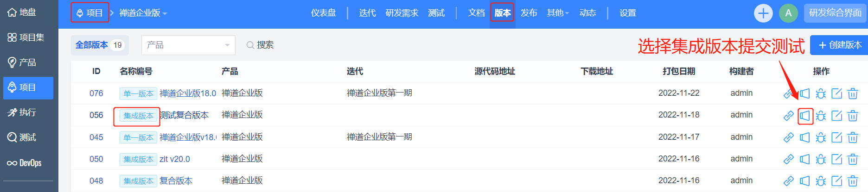Expand the 禅道企业版 project switcher dropdown
This screenshot has width=868, height=192.
coord(143,13)
